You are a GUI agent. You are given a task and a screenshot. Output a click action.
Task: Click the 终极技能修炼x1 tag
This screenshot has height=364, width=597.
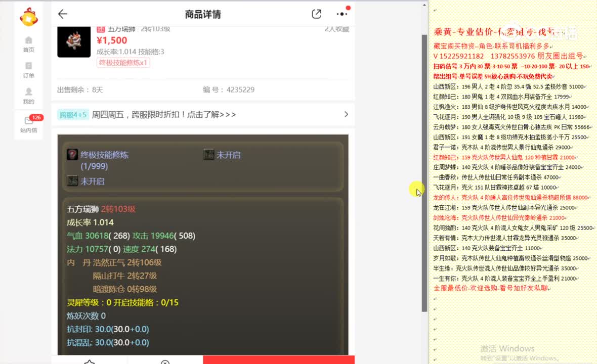click(x=123, y=63)
